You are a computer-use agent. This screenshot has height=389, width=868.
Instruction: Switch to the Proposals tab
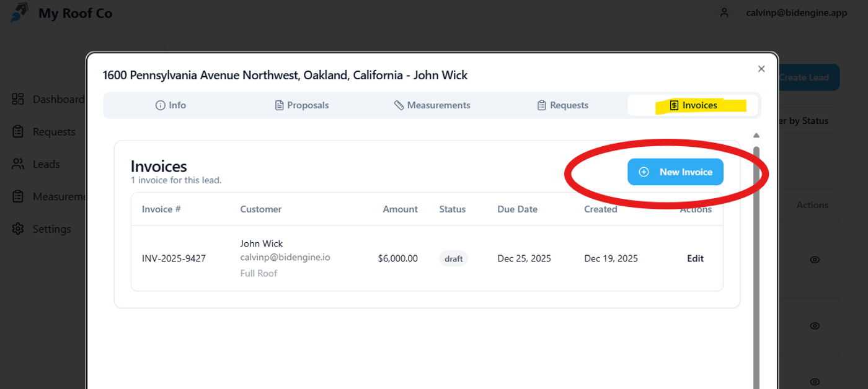point(301,105)
